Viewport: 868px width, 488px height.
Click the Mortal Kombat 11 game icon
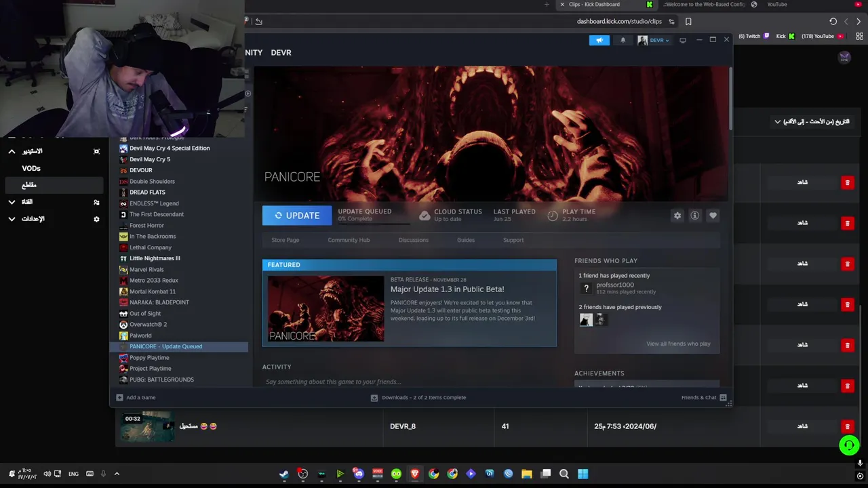[x=123, y=291]
